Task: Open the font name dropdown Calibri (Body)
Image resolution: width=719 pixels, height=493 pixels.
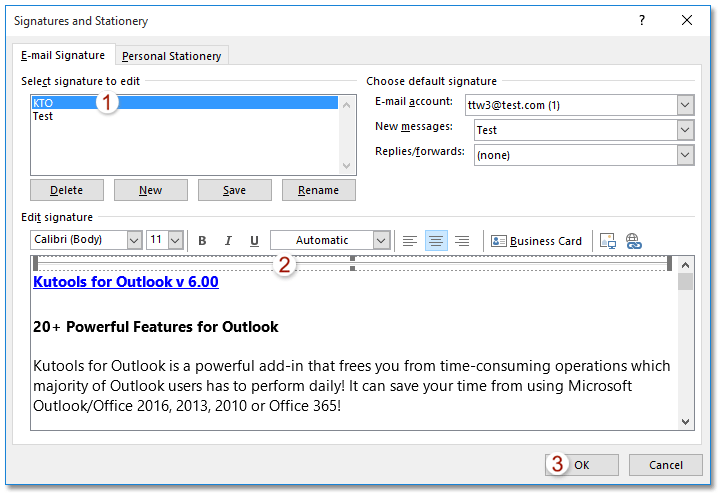Action: tap(134, 240)
